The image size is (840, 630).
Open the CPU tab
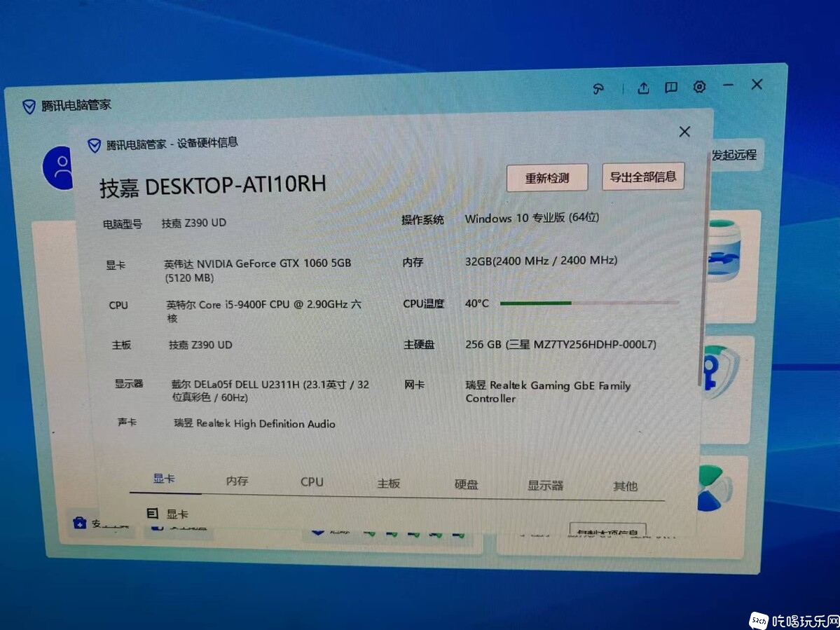coord(312,481)
